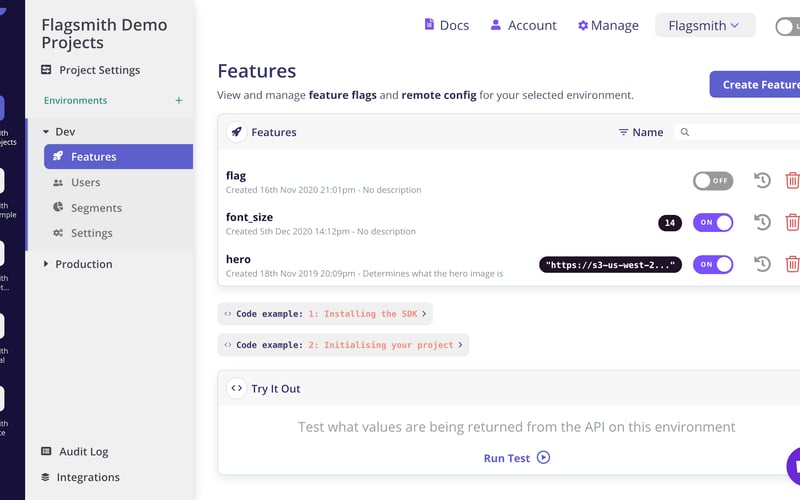Click the trash icon for flag feature
The width and height of the screenshot is (800, 500).
[792, 181]
